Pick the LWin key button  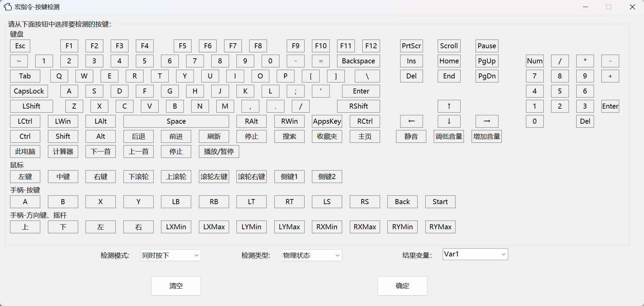[x=63, y=121]
